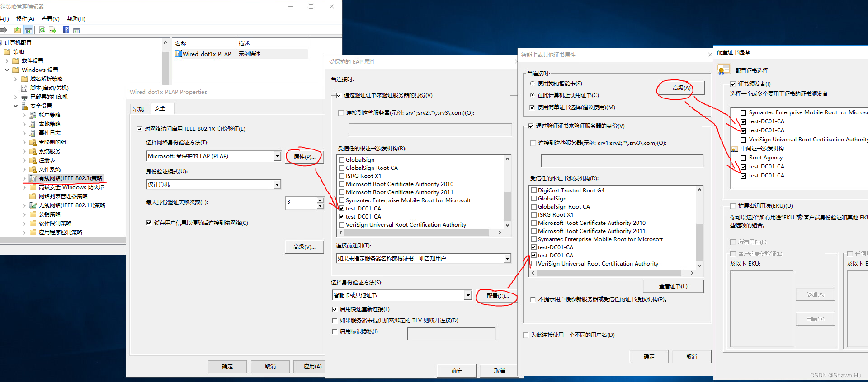Click the 属性(P)... button
Viewport: 868px width, 382px height.
pyautogui.click(x=305, y=157)
